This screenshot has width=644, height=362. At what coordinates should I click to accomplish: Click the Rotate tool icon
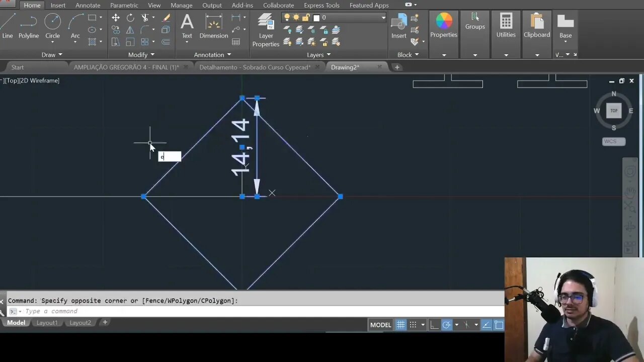[x=130, y=18]
